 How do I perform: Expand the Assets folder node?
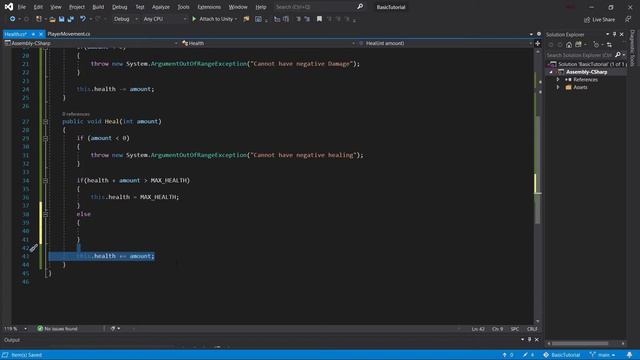coord(558,87)
